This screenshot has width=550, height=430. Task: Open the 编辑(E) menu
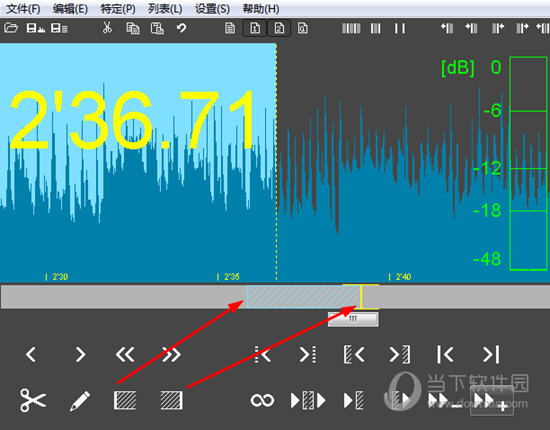(x=70, y=9)
